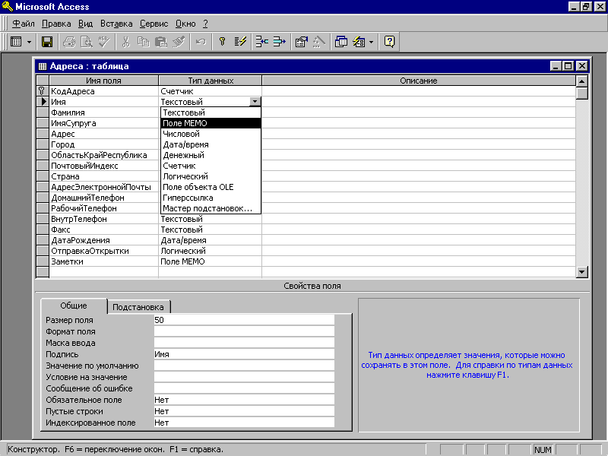The width and height of the screenshot is (608, 456).
Task: Collapse the data type combo box arrow
Action: point(255,102)
